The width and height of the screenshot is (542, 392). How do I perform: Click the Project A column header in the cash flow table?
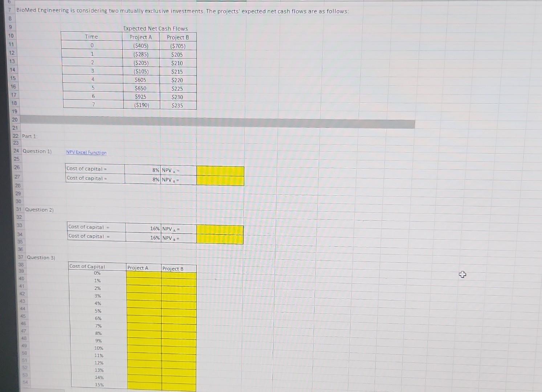pos(141,37)
